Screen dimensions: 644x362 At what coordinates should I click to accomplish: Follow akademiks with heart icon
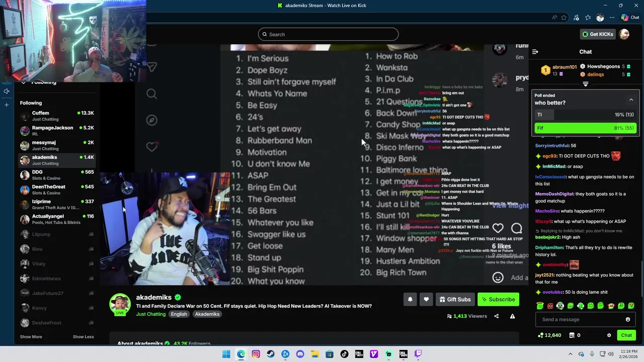point(426,300)
